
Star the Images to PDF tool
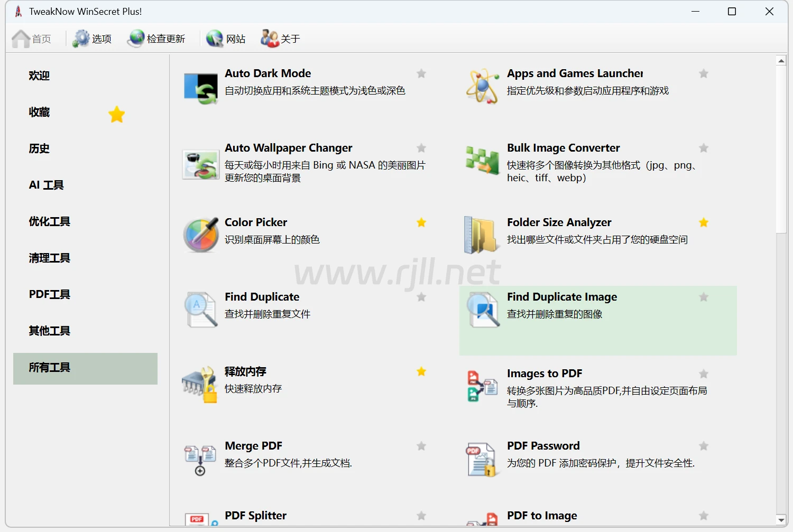point(704,374)
